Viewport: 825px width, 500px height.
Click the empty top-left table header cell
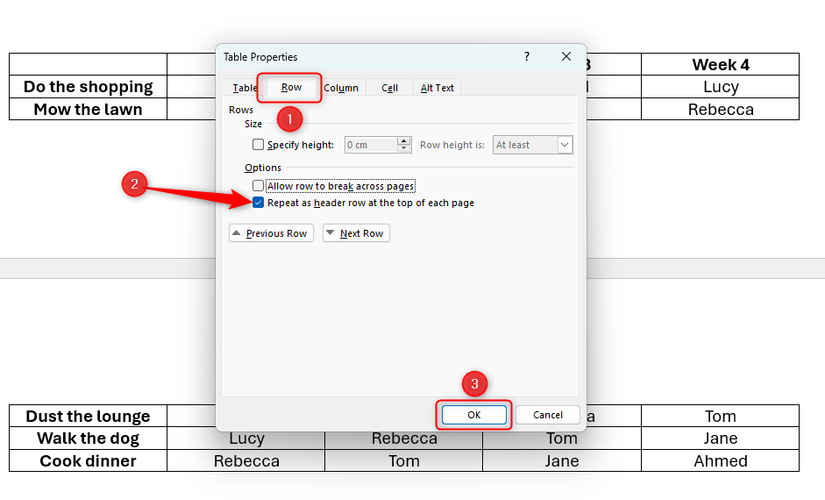tap(88, 64)
